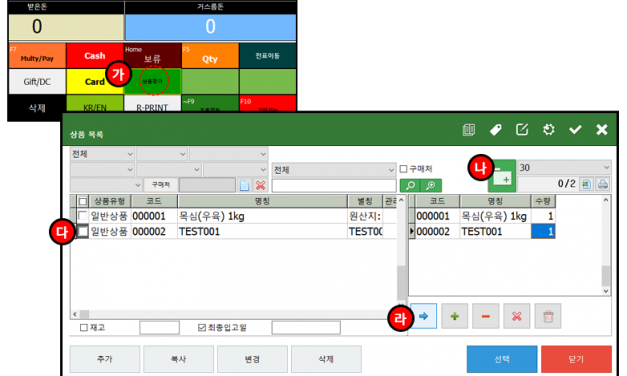Export list with the Excel icon

[586, 184]
